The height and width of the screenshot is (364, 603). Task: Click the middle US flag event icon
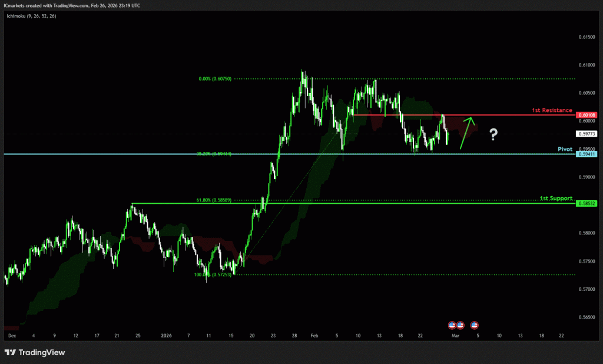pos(460,325)
